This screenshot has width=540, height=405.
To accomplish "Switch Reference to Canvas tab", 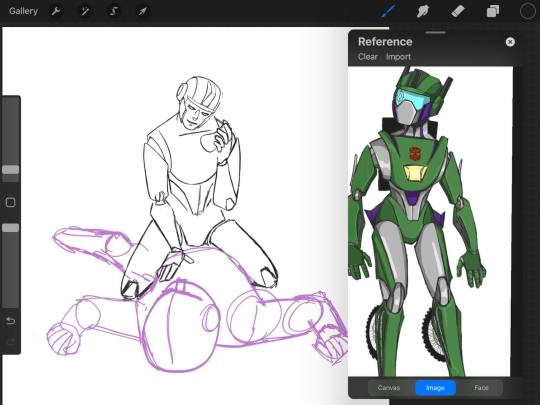I will click(388, 388).
